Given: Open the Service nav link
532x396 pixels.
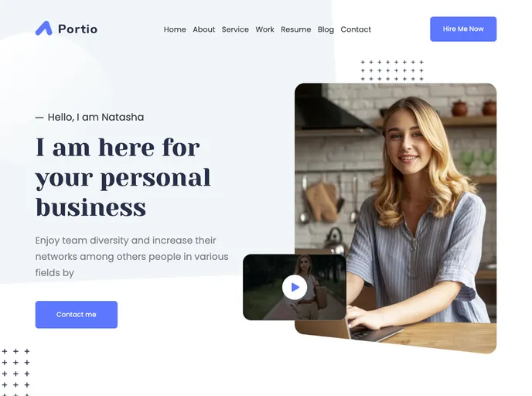Looking at the screenshot, I should pos(235,29).
